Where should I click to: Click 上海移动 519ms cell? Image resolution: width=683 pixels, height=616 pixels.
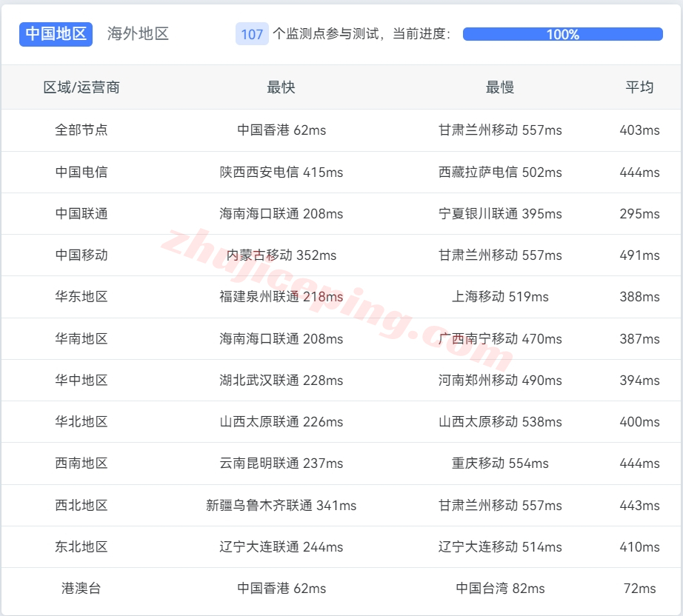tap(500, 296)
